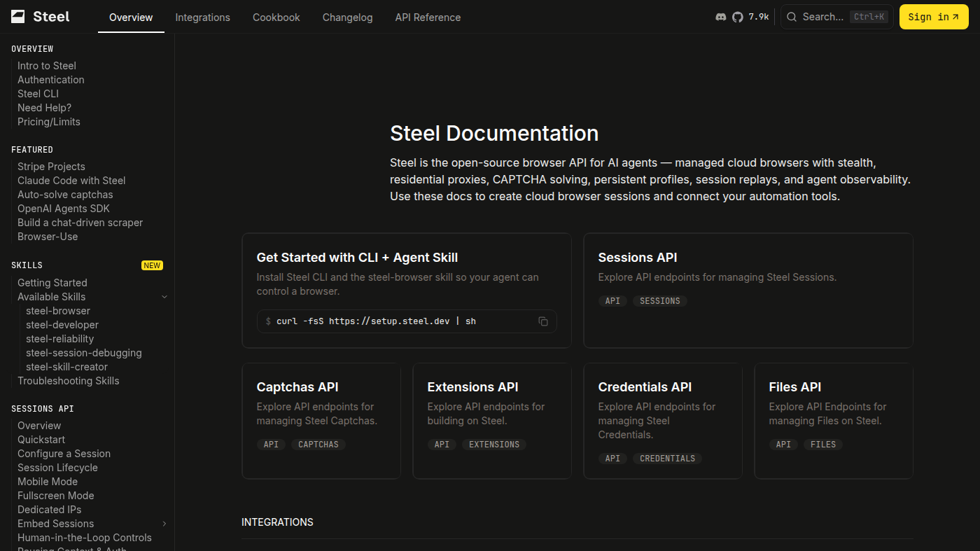This screenshot has width=980, height=551.
Task: Open Troubleshooting Skills page
Action: (69, 381)
